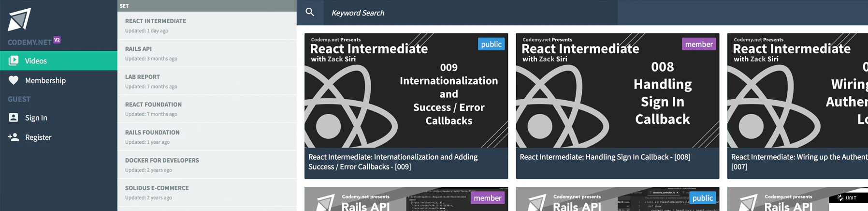Open React Intermediate 009 Internationalization thumbnail

click(x=406, y=90)
